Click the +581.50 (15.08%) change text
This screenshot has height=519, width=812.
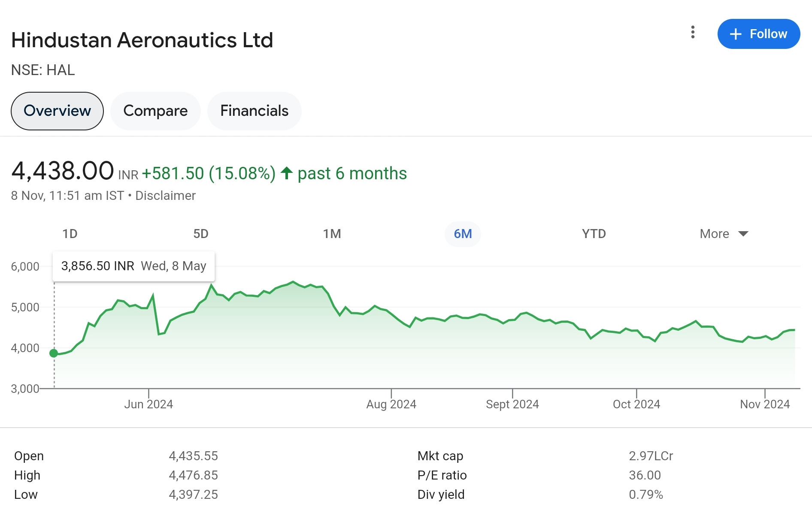coord(209,174)
